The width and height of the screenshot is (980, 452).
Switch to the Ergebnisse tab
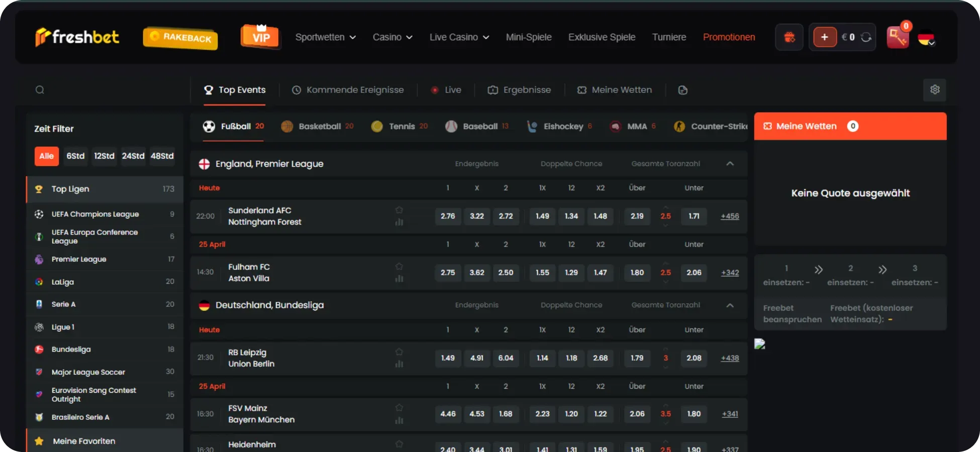pos(519,90)
